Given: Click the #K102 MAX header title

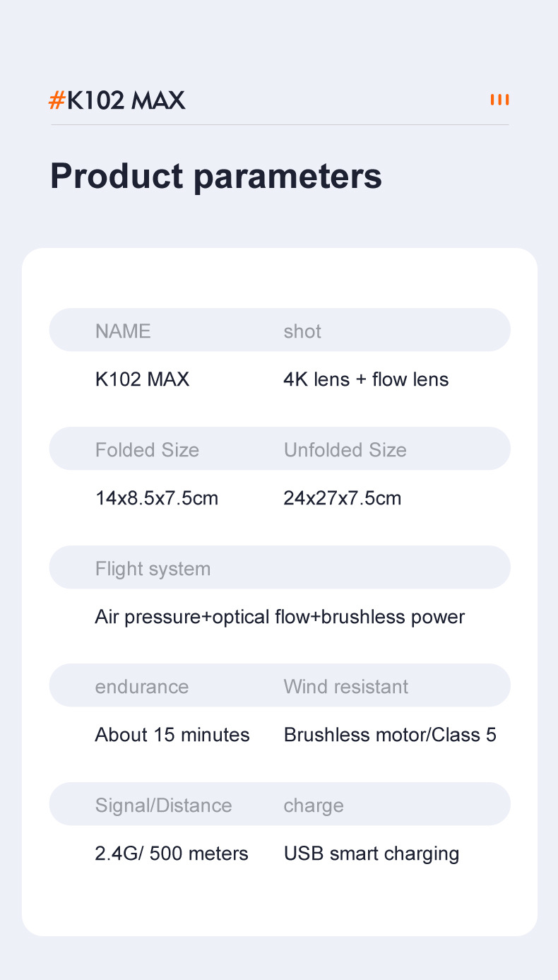Looking at the screenshot, I should 117,100.
